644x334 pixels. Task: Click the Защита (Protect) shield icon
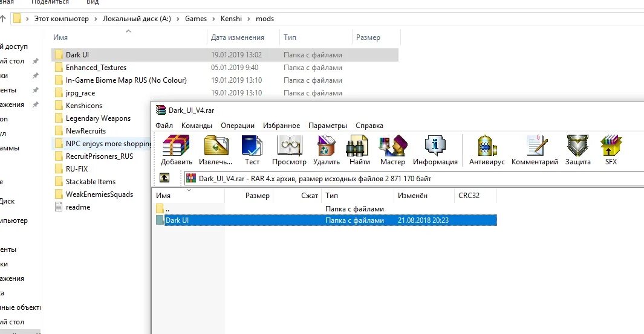pyautogui.click(x=578, y=145)
